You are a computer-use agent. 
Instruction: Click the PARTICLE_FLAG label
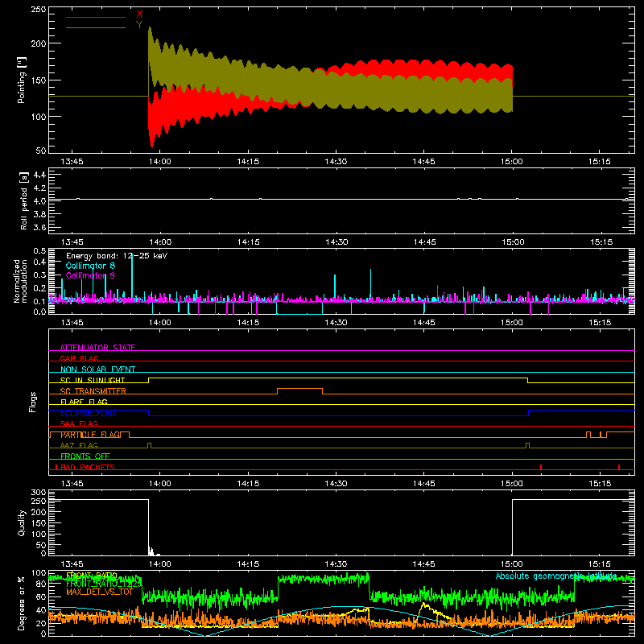click(90, 435)
